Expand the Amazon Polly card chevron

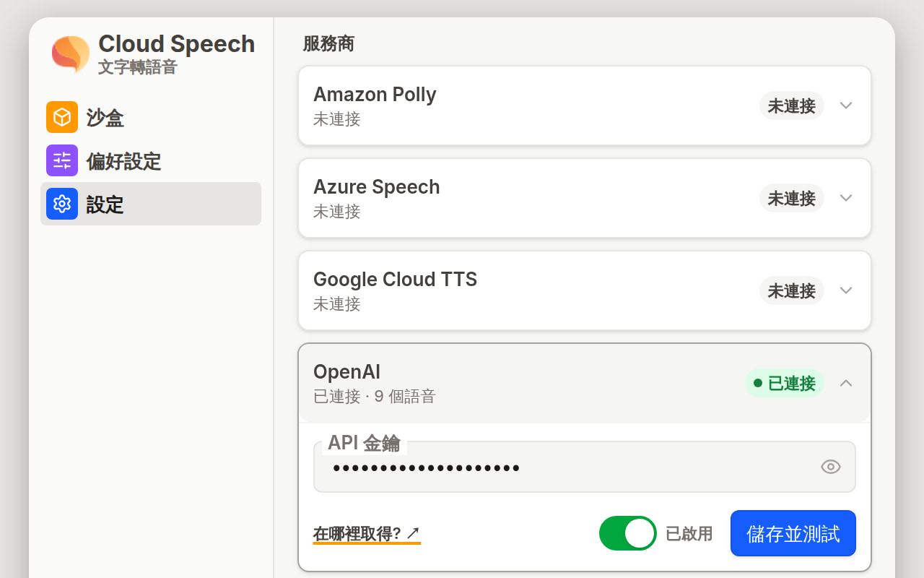coord(846,105)
